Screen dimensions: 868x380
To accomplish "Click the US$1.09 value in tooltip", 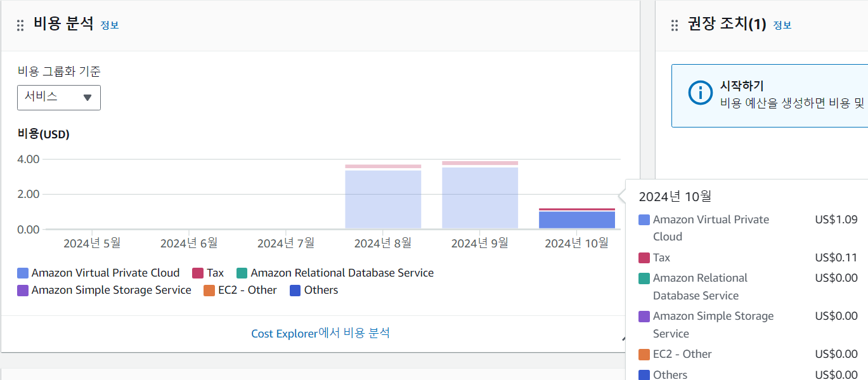I will click(x=836, y=219).
